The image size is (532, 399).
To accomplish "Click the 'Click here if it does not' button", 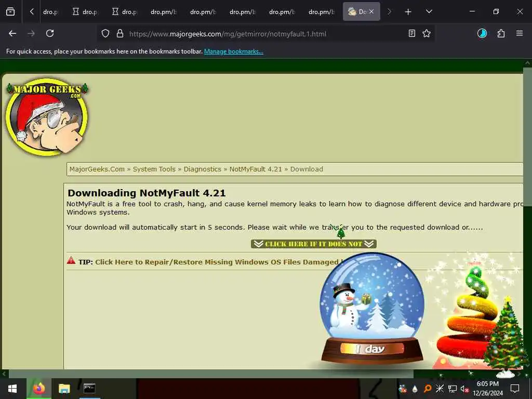I will click(x=313, y=244).
